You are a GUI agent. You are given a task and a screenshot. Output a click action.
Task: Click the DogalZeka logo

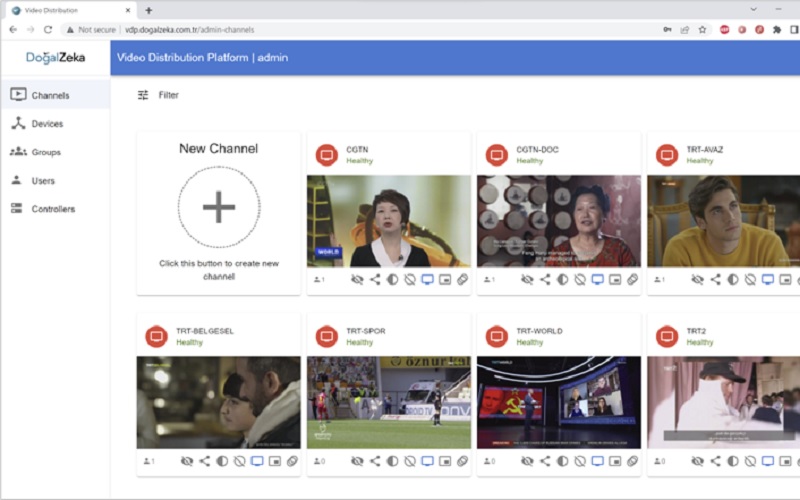(55, 58)
